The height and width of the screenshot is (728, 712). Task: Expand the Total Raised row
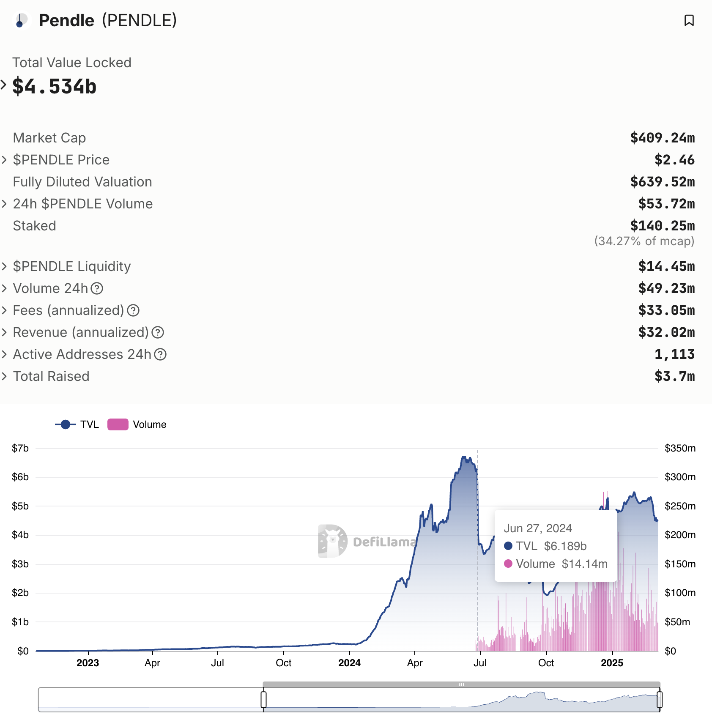tap(4, 376)
